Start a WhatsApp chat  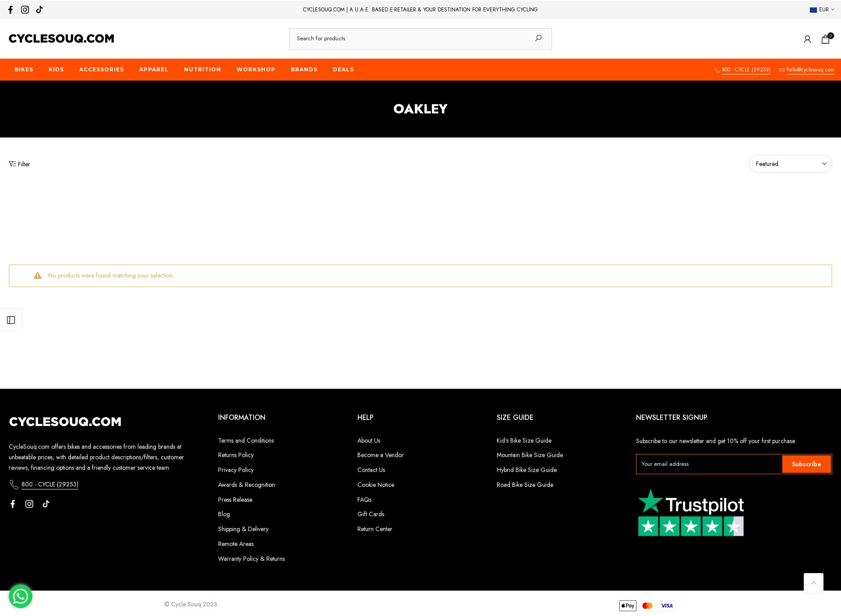point(21,596)
